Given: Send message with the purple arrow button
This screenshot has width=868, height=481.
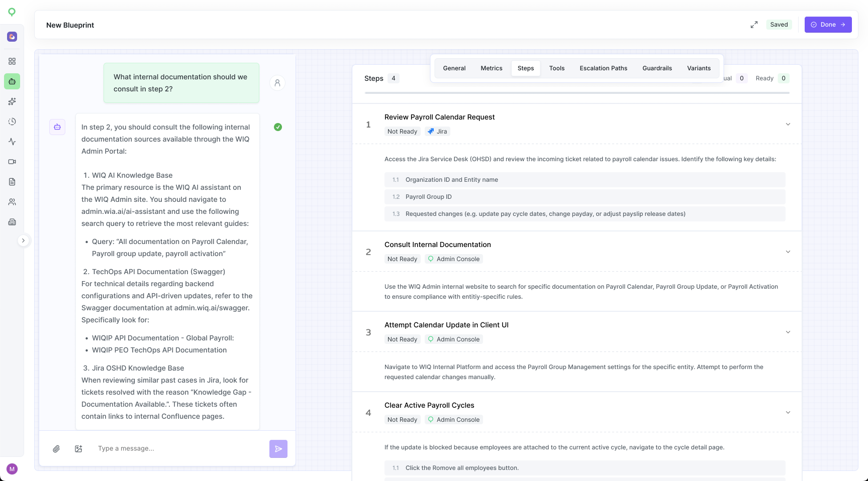Looking at the screenshot, I should 278,449.
